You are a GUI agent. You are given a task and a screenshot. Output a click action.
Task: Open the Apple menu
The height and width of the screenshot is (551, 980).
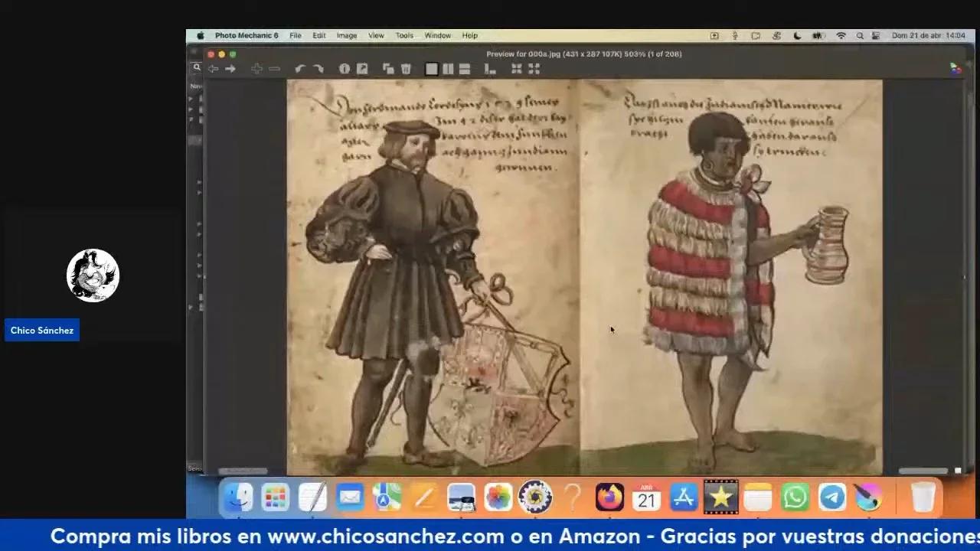(201, 35)
